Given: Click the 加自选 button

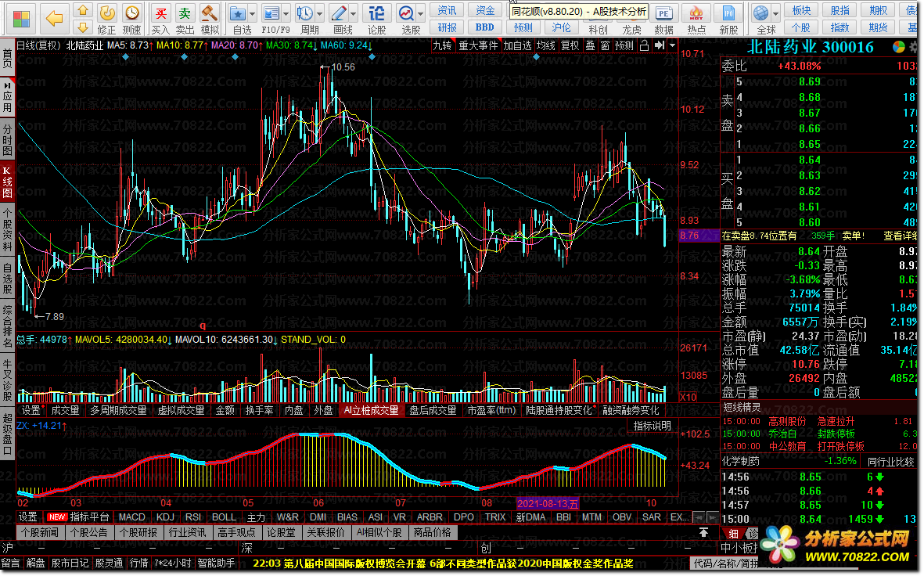Looking at the screenshot, I should (x=517, y=45).
